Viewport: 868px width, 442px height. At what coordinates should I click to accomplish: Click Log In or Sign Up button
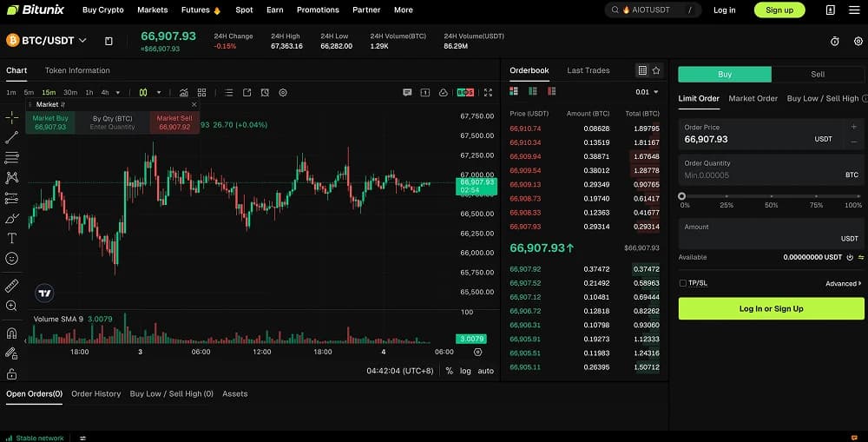coord(771,308)
